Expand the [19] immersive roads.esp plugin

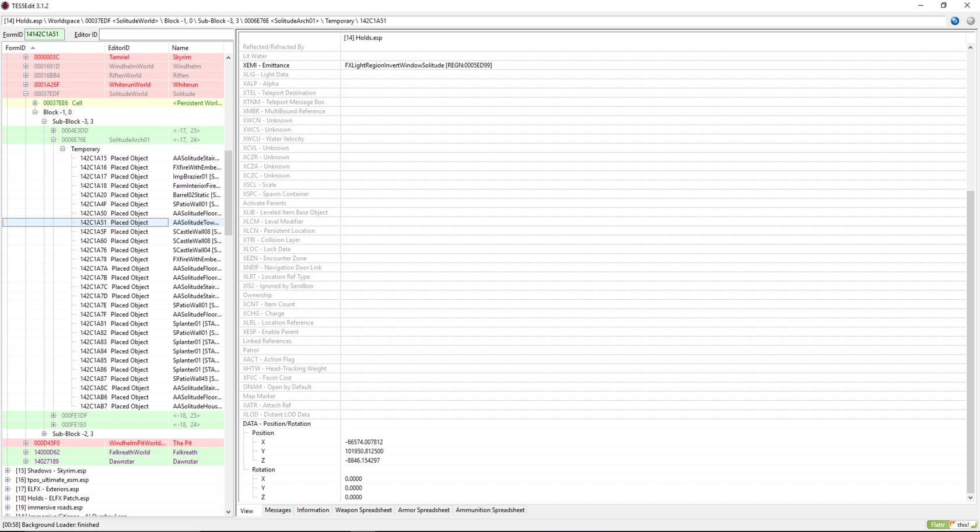tap(8, 508)
